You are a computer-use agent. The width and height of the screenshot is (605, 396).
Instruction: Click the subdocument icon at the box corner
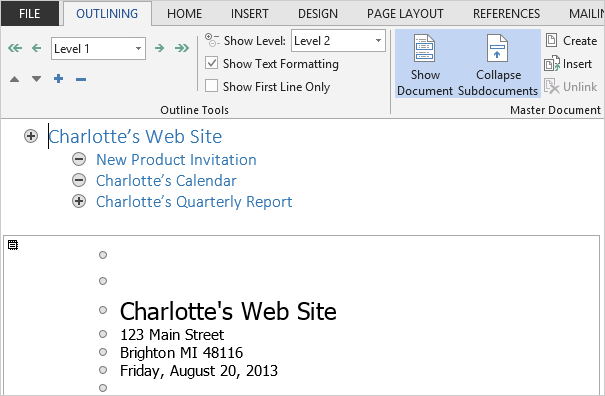pos(13,245)
